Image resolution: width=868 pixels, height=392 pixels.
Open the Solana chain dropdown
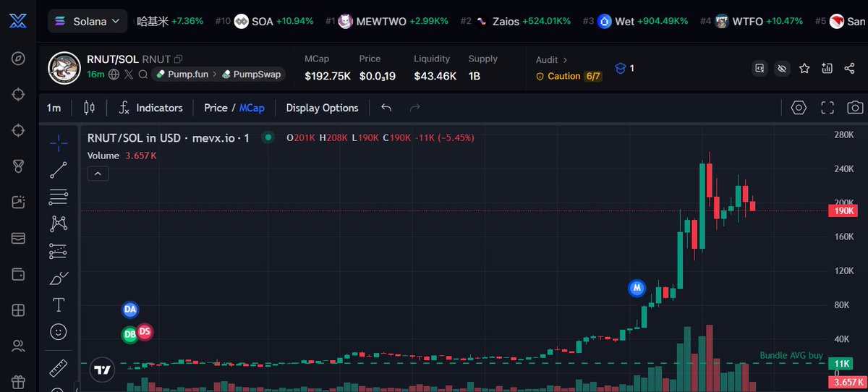coord(88,22)
